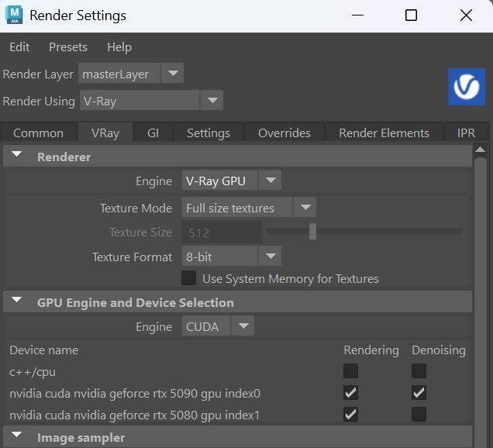Enable denoising on RTX 5080 device
This screenshot has width=493, height=448.
tap(419, 415)
